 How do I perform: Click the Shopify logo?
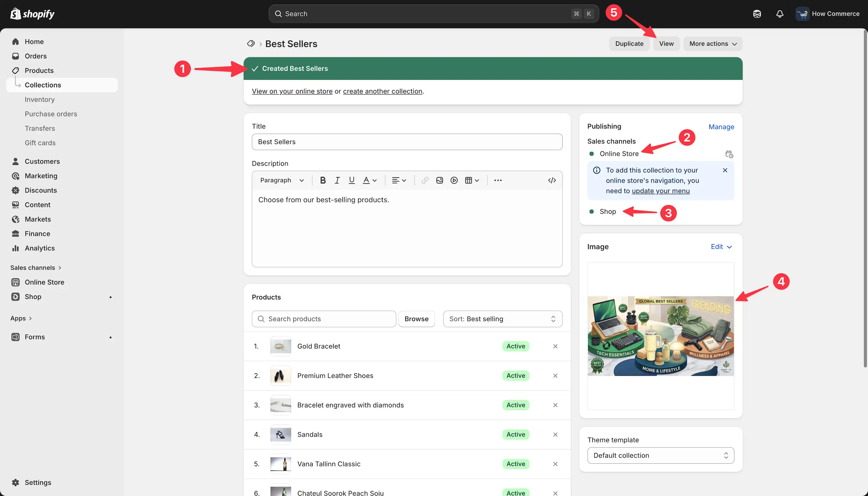coord(32,14)
